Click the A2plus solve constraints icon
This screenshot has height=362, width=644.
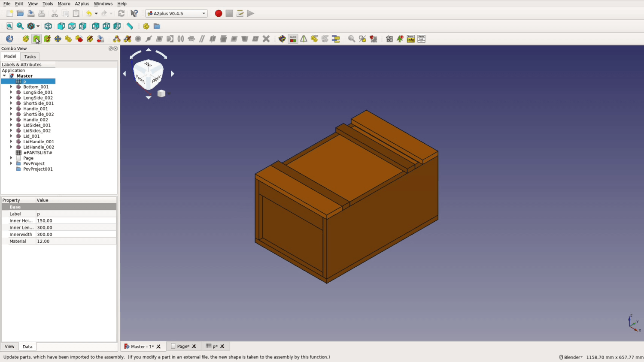pos(282,39)
